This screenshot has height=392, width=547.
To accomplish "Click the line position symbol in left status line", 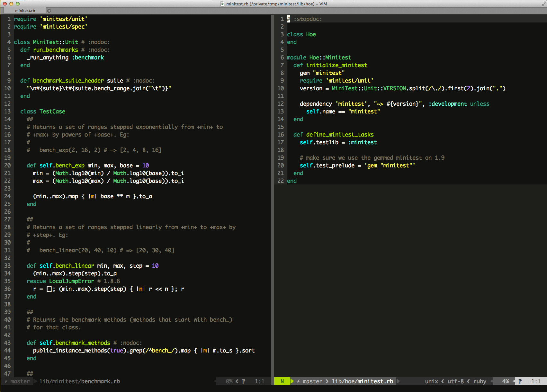I will 244,381.
